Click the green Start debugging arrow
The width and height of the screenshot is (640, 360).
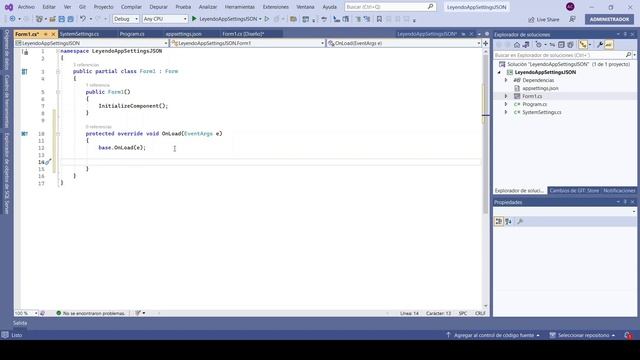194,19
